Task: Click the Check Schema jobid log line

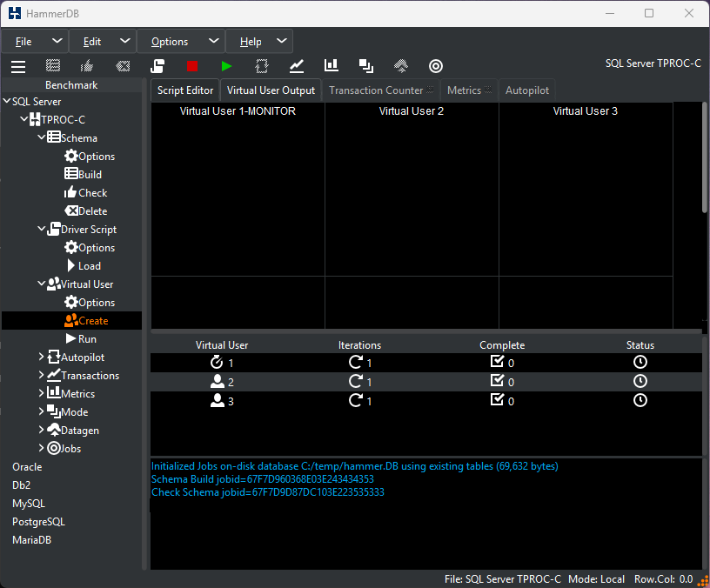Action: tap(268, 492)
